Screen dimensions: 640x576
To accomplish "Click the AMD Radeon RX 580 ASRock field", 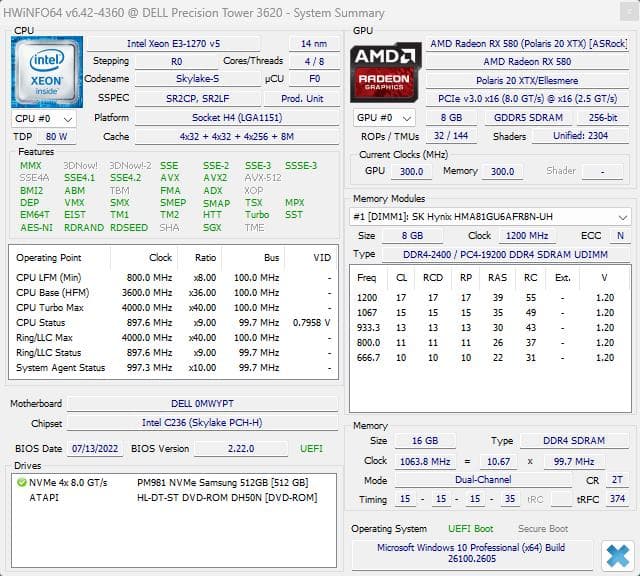I will tap(527, 44).
